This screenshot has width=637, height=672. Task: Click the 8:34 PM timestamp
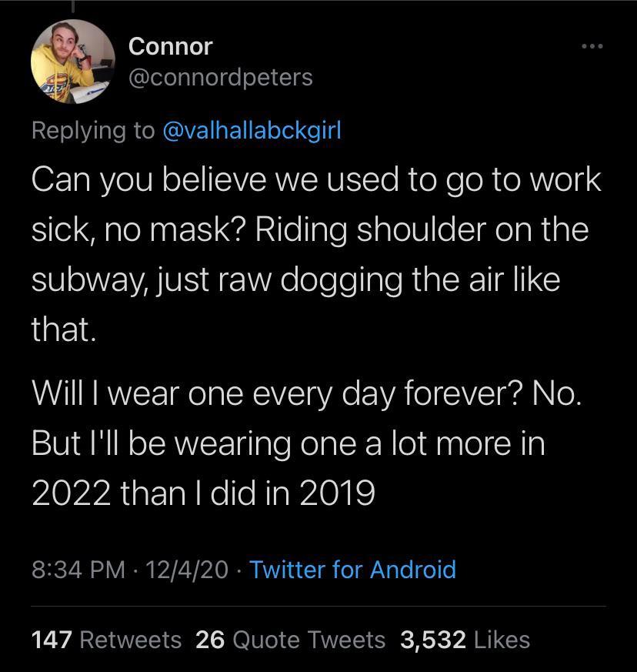click(78, 570)
